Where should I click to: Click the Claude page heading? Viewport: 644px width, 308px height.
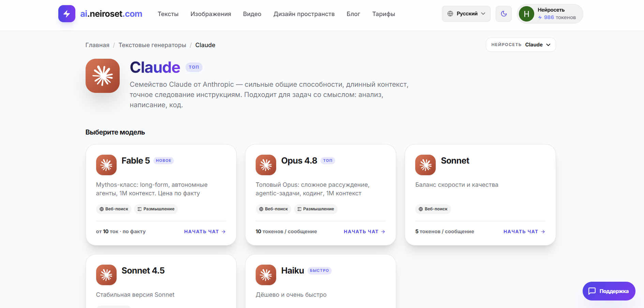tap(155, 67)
